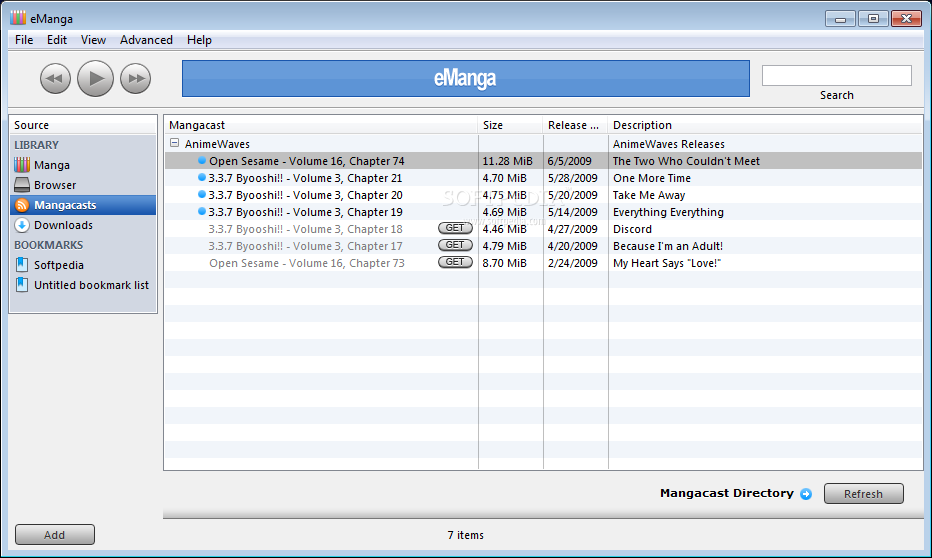Open the Downloads arrow icon
The height and width of the screenshot is (558, 932).
point(22,225)
